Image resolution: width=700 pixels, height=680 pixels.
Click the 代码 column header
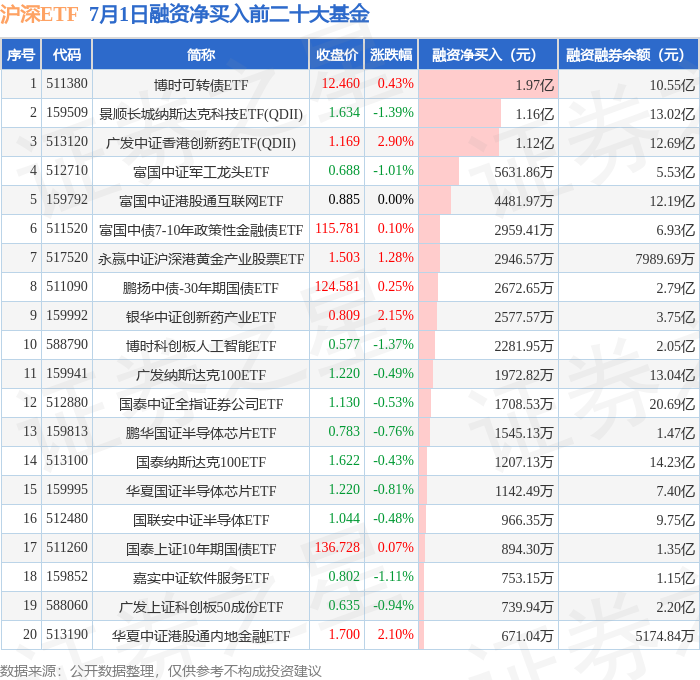pos(67,54)
